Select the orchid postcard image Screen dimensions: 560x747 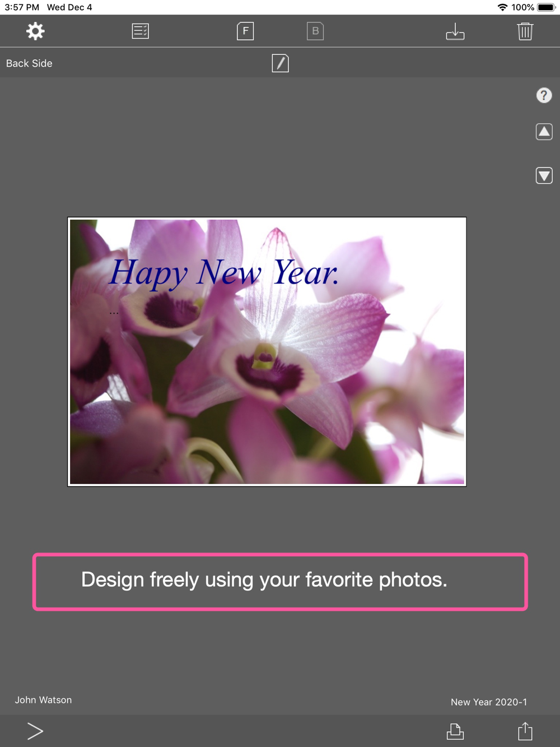(267, 352)
